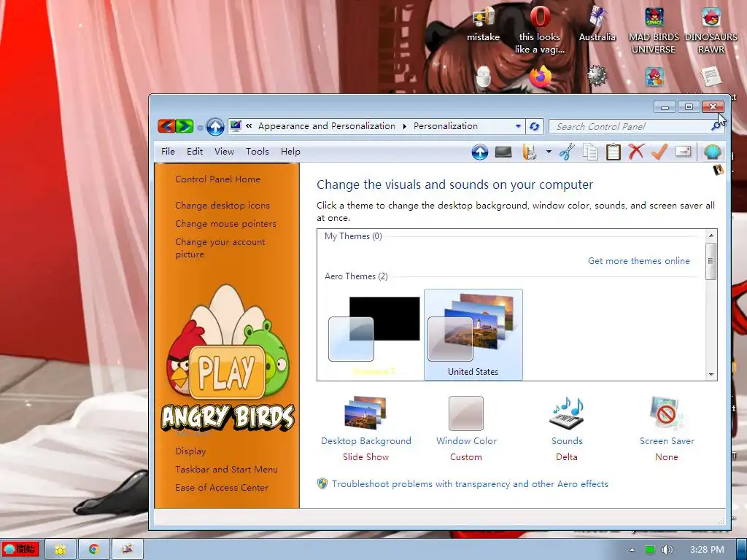Click the theme list scroll-down arrow
747x560 pixels.
click(711, 375)
